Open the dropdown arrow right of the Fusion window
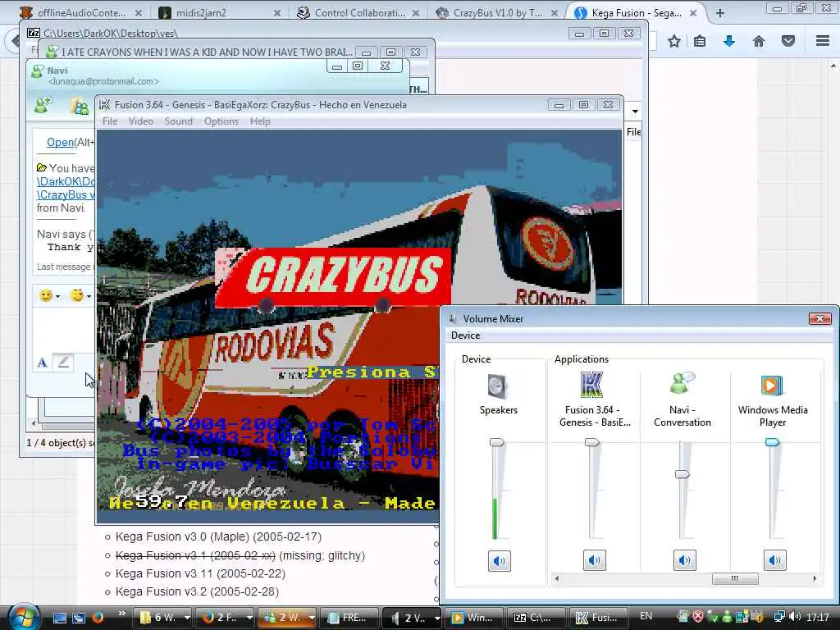This screenshot has width=840, height=630. click(635, 112)
